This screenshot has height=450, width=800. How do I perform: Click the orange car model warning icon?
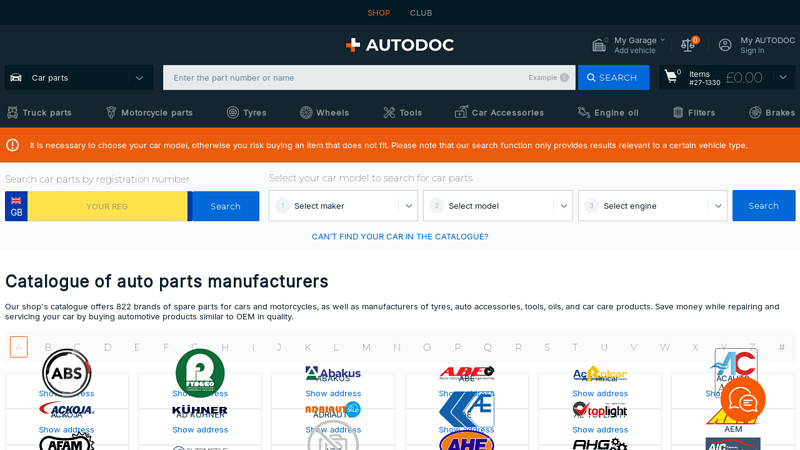[x=13, y=145]
